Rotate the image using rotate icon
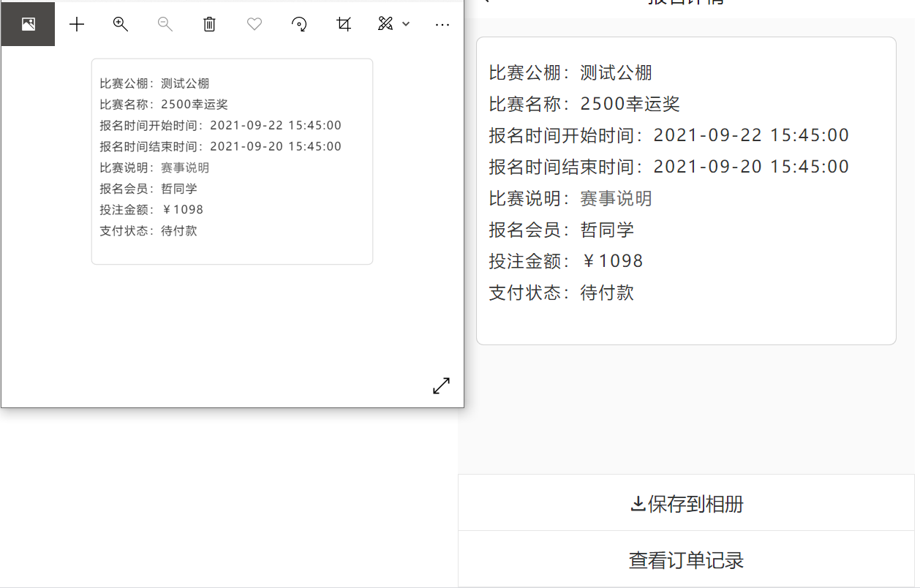The height and width of the screenshot is (588, 920). click(298, 23)
